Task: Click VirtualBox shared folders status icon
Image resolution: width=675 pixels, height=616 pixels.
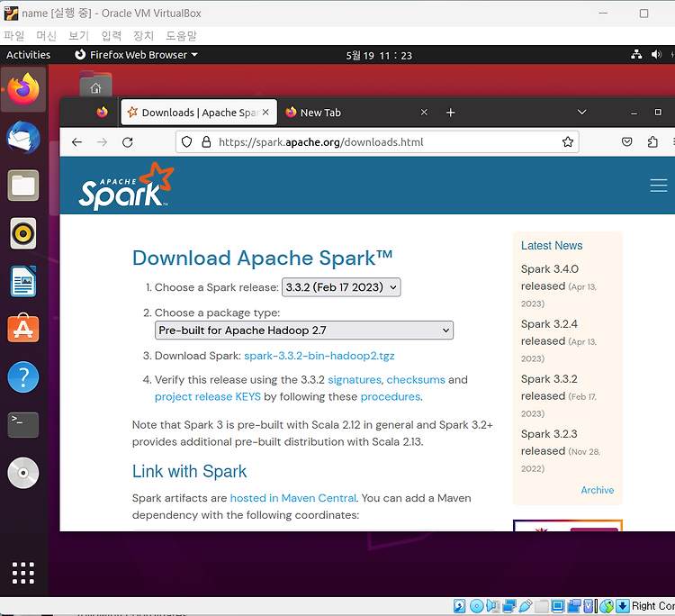Action: (x=542, y=606)
